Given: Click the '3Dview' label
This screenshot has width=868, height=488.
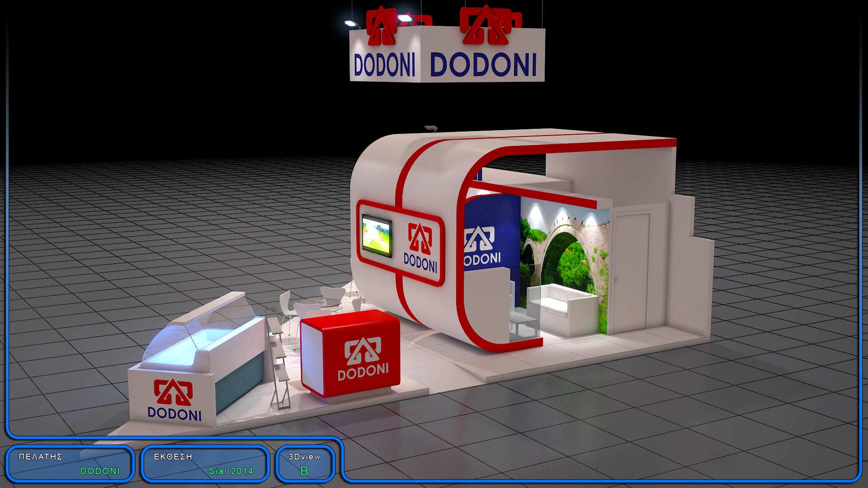Looking at the screenshot, I should pyautogui.click(x=305, y=457).
